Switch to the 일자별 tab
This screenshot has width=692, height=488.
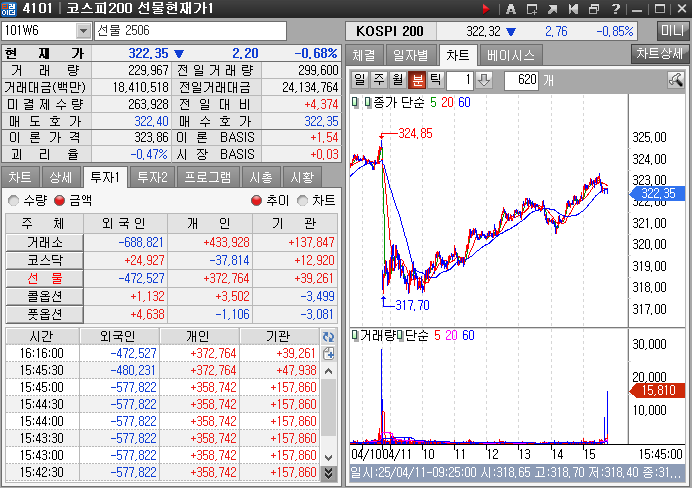(410, 56)
